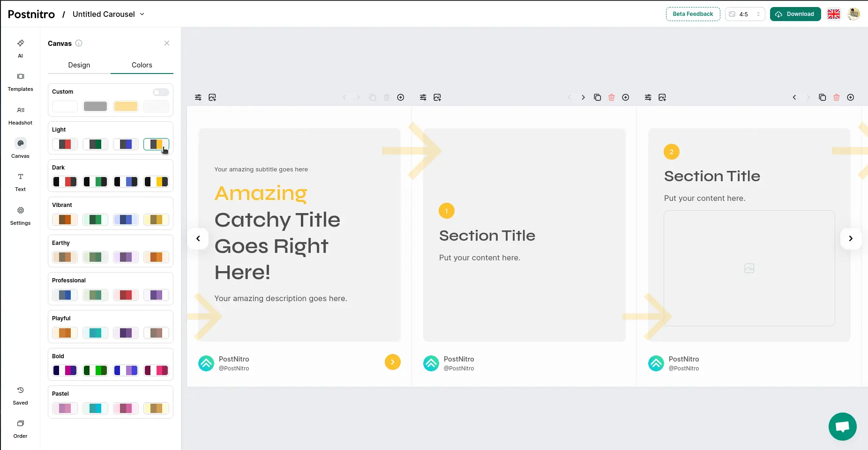Open the language flag selector
Viewport: 868px width, 450px height.
click(833, 14)
